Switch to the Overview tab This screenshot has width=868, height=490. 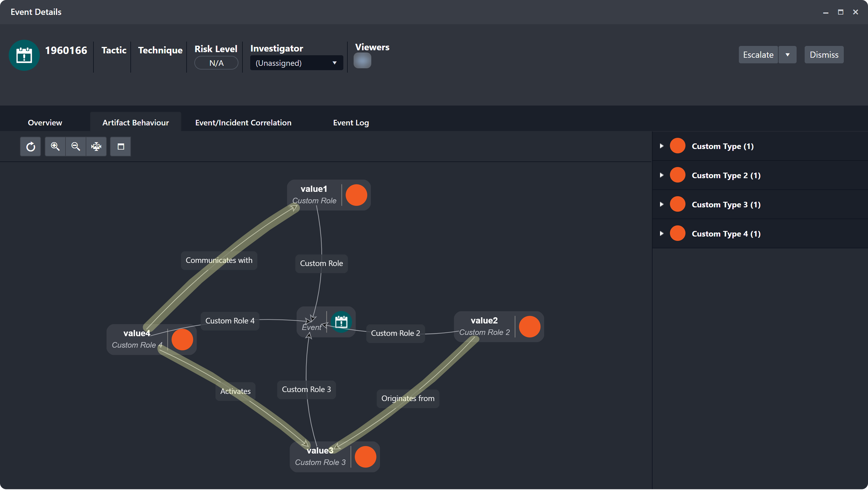[45, 123]
